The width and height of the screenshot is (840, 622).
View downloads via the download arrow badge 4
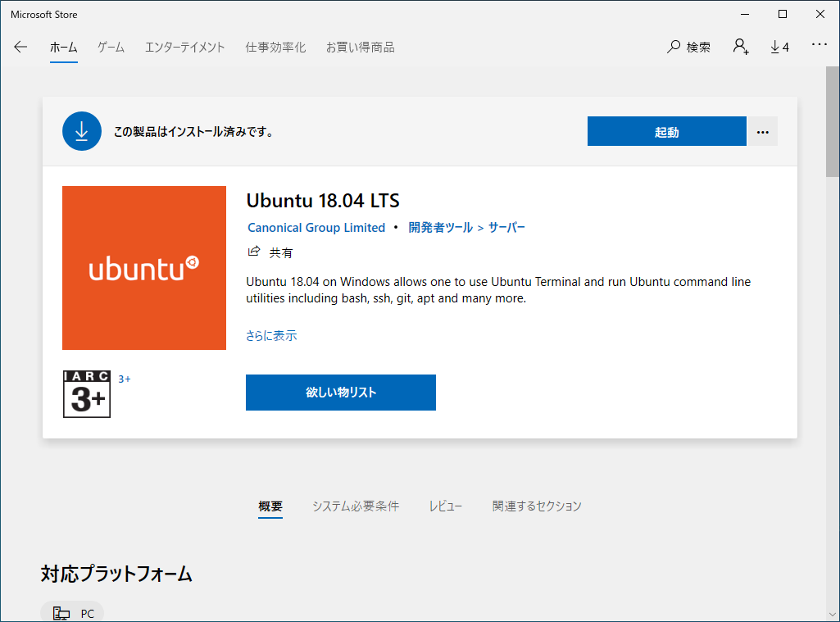(778, 47)
